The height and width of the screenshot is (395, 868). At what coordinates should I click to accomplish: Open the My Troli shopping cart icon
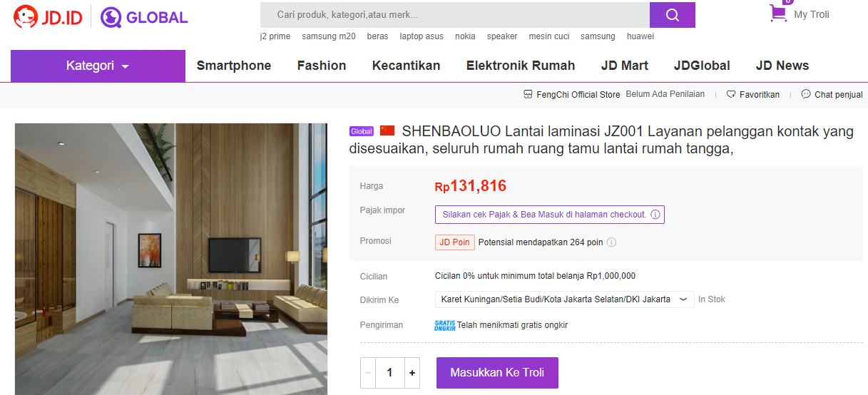click(778, 14)
